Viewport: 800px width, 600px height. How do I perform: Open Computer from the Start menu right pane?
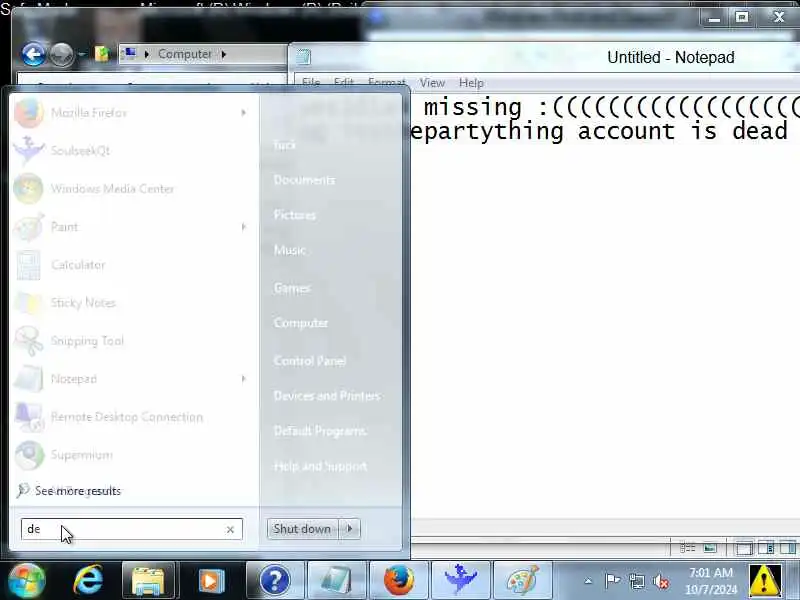pos(301,323)
